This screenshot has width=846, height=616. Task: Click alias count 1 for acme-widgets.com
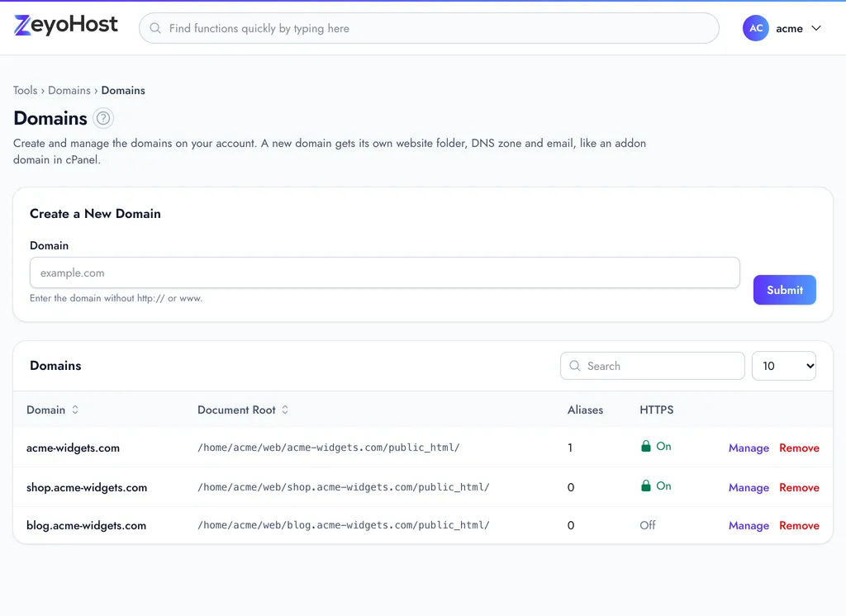(x=570, y=448)
